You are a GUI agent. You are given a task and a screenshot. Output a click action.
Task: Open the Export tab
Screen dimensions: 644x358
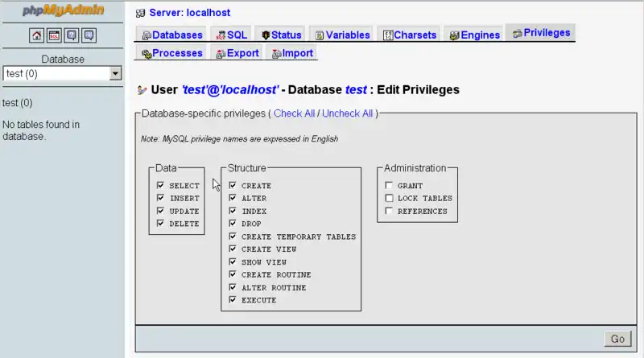pyautogui.click(x=237, y=53)
